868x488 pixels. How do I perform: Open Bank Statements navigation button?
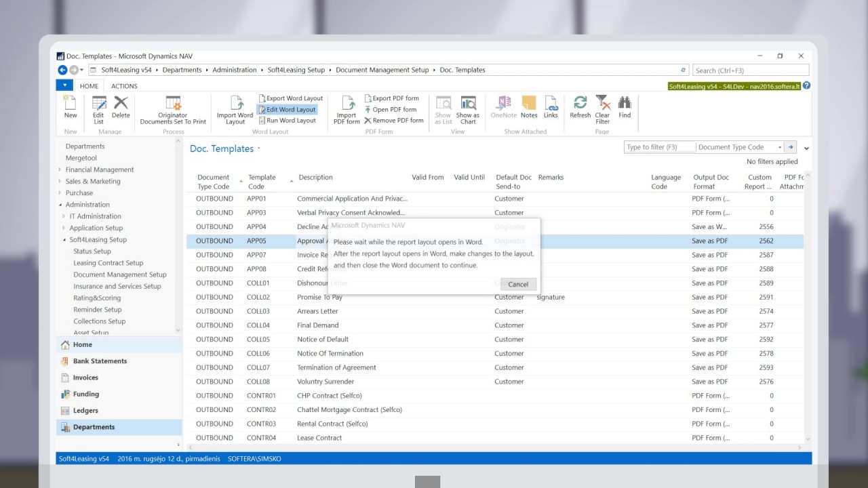[x=119, y=361]
